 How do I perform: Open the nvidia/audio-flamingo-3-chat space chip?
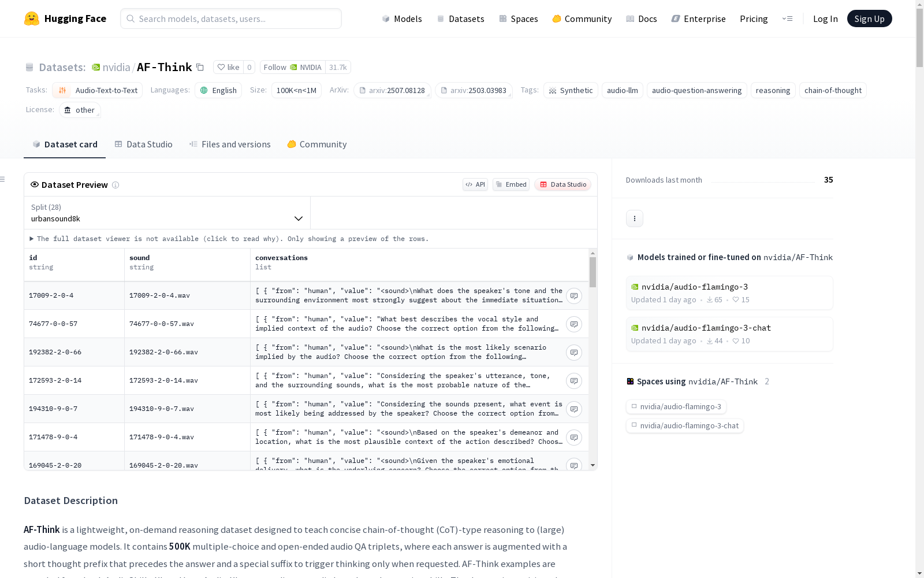(x=685, y=426)
